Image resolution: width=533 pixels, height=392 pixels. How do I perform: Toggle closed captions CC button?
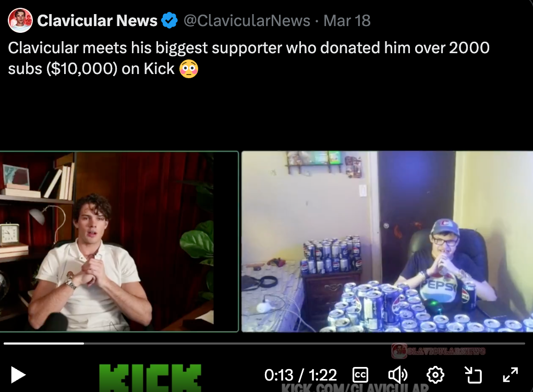(360, 375)
